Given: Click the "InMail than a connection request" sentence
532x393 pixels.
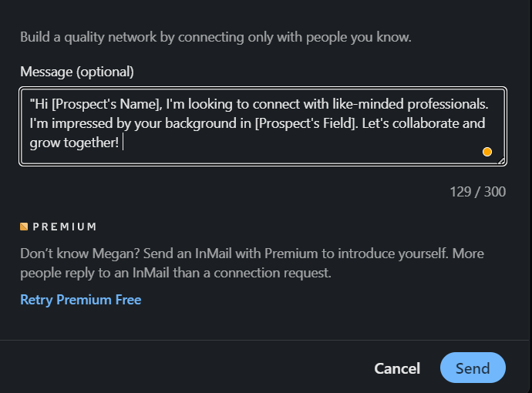Looking at the screenshot, I should [232, 273].
